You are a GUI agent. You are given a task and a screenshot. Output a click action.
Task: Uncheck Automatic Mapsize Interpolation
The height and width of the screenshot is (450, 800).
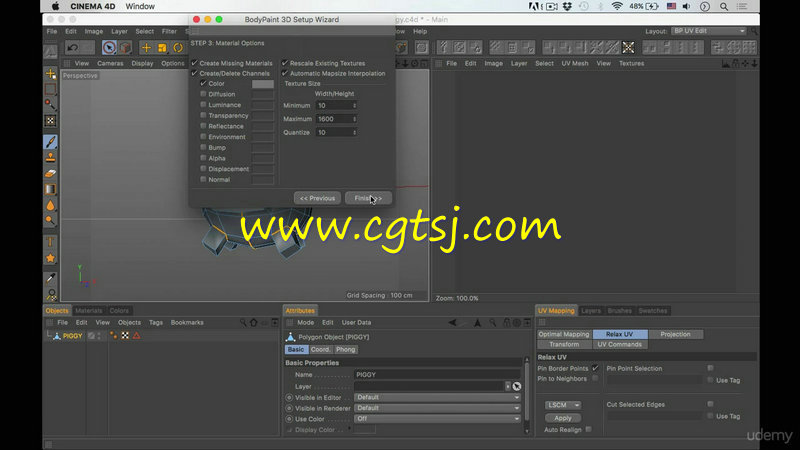[x=285, y=73]
